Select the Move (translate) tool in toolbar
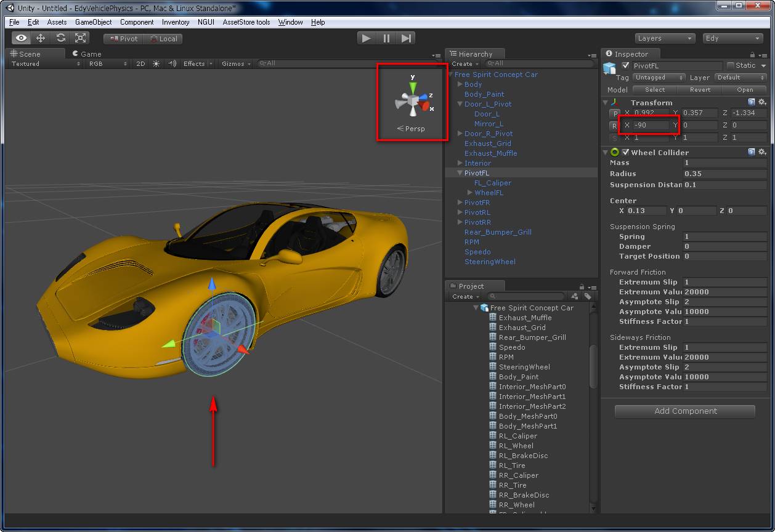775x532 pixels. 41,38
